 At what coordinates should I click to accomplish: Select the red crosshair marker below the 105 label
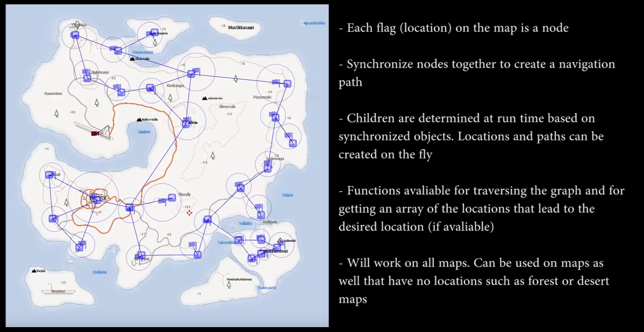190,213
